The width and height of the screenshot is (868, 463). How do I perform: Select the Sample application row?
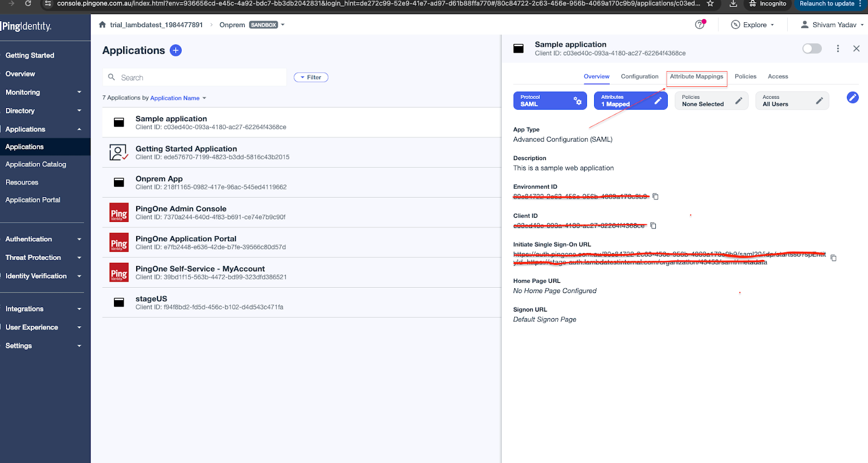coord(302,123)
